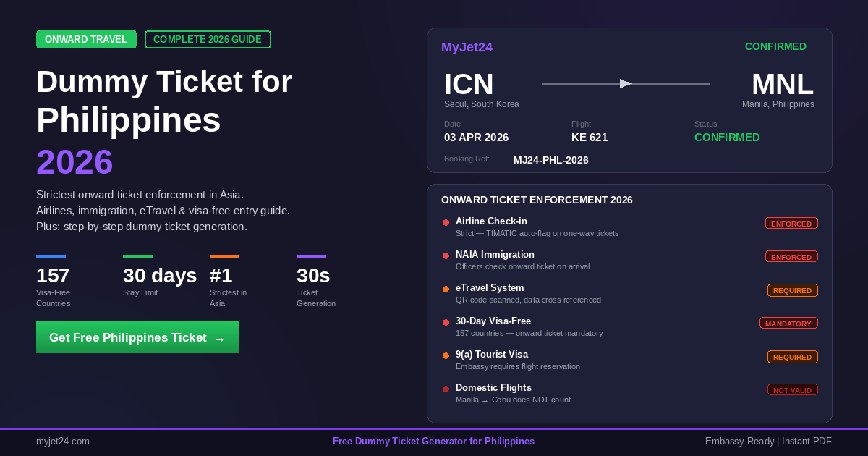868x456 pixels.
Task: Toggle the ENFORCED badge for Airline Check-in
Action: (x=791, y=223)
